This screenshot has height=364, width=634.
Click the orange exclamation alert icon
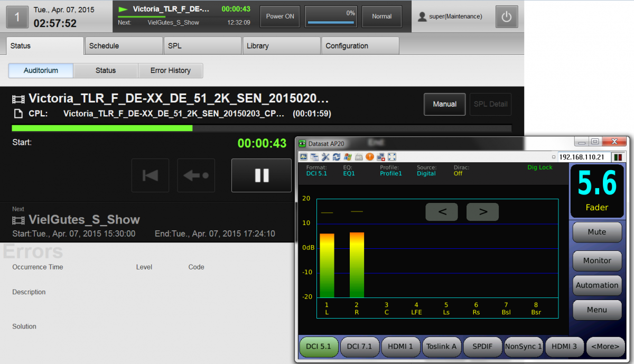[370, 157]
